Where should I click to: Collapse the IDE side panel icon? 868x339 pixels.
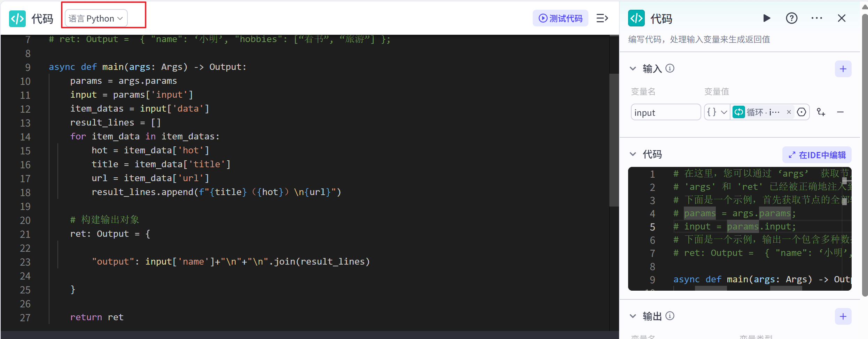(602, 18)
